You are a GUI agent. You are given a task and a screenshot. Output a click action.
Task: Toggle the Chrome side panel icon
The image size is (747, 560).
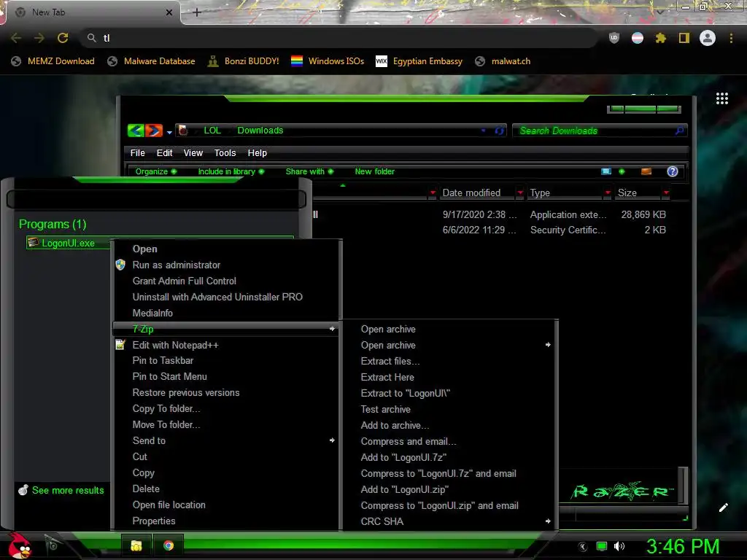point(684,38)
